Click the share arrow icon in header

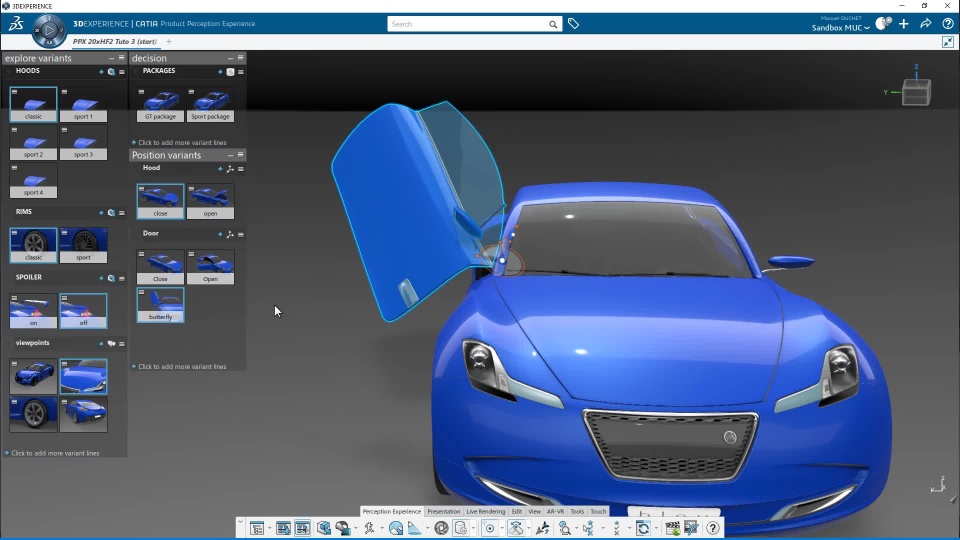click(x=926, y=24)
